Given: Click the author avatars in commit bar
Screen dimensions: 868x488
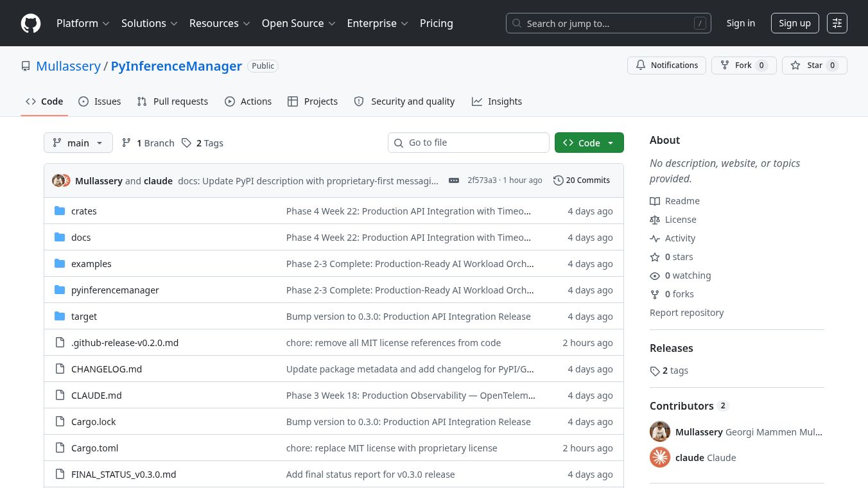Looking at the screenshot, I should coord(61,180).
